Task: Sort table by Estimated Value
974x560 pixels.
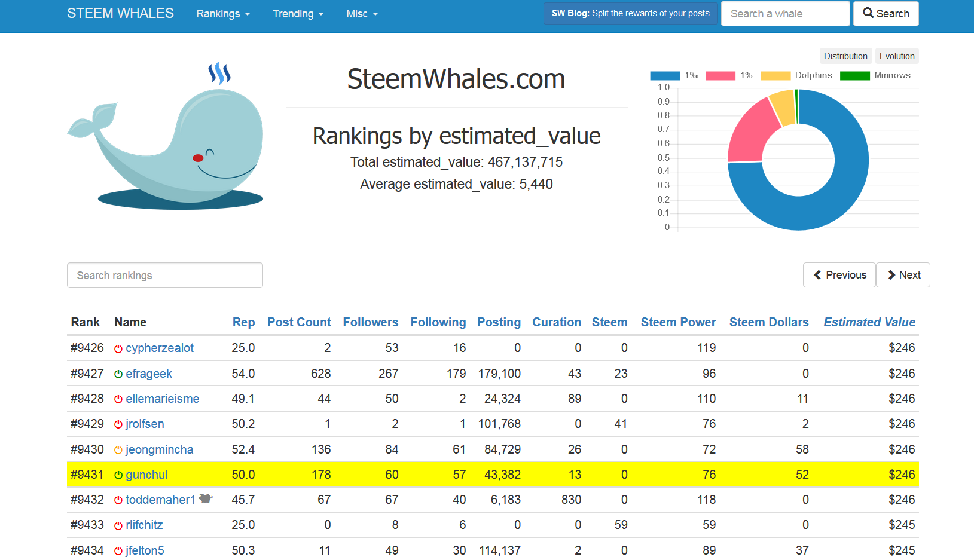Action: (x=869, y=322)
